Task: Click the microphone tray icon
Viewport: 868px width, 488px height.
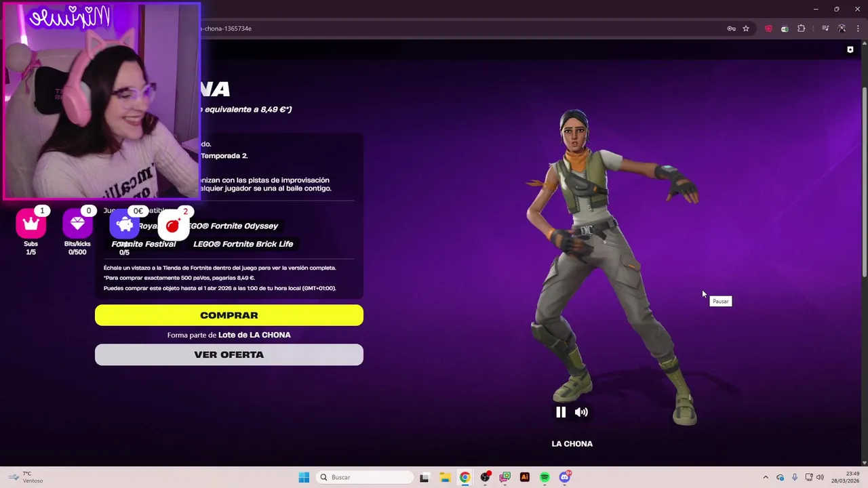Action: click(795, 477)
